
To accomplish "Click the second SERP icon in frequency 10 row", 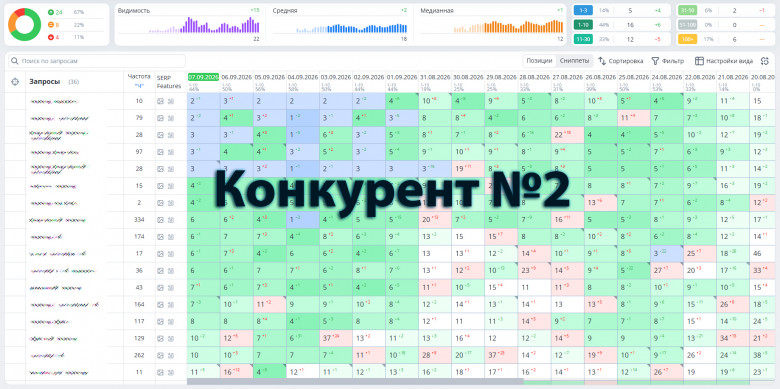I will 171,101.
